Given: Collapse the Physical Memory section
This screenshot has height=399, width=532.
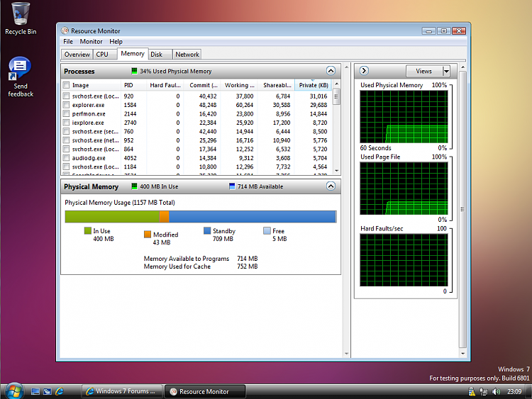Looking at the screenshot, I should tap(331, 186).
